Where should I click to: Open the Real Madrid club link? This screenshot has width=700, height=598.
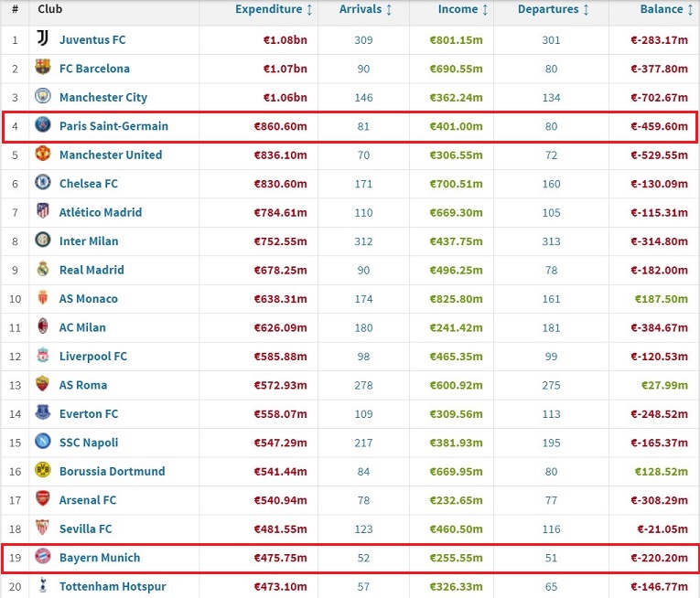92,270
